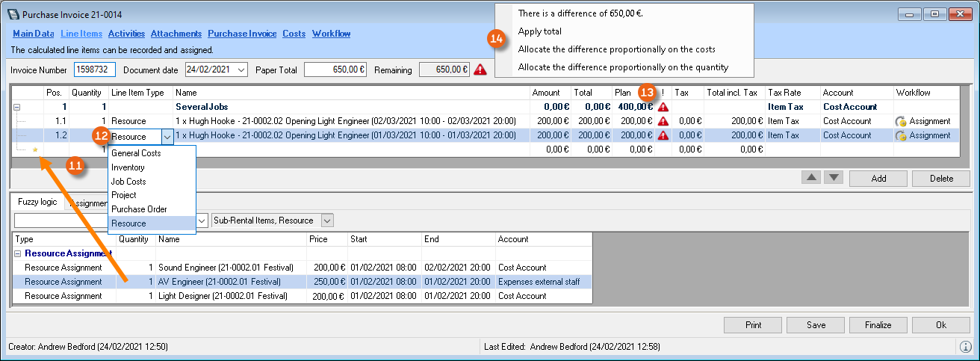Click the Add button

tap(878, 179)
